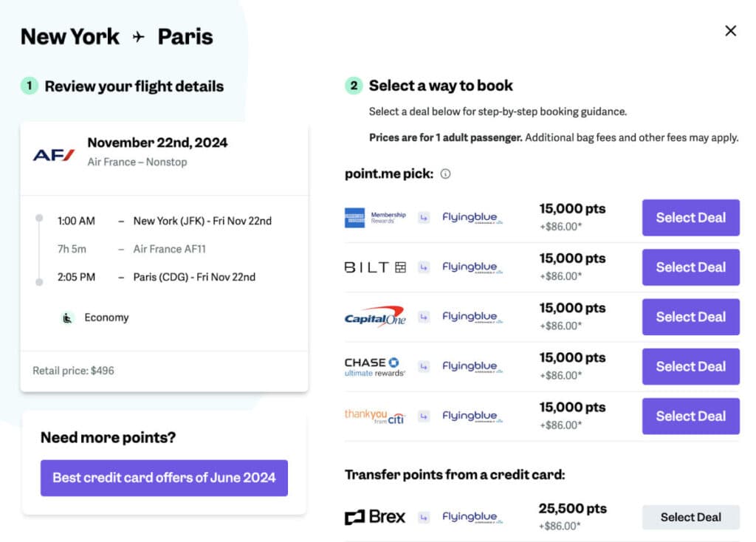Click the Chase Ultimate Rewards logo

click(375, 366)
